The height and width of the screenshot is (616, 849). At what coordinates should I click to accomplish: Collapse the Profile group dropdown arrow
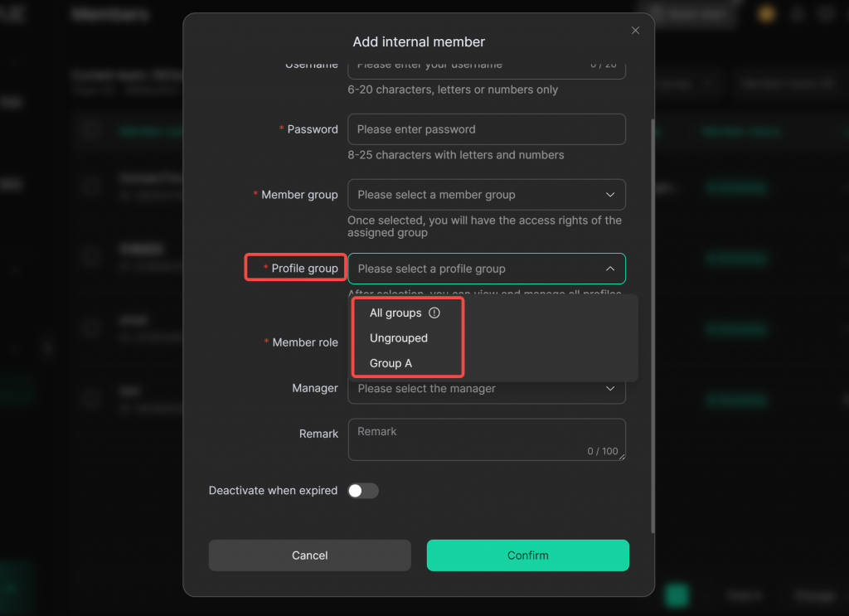[x=610, y=269]
